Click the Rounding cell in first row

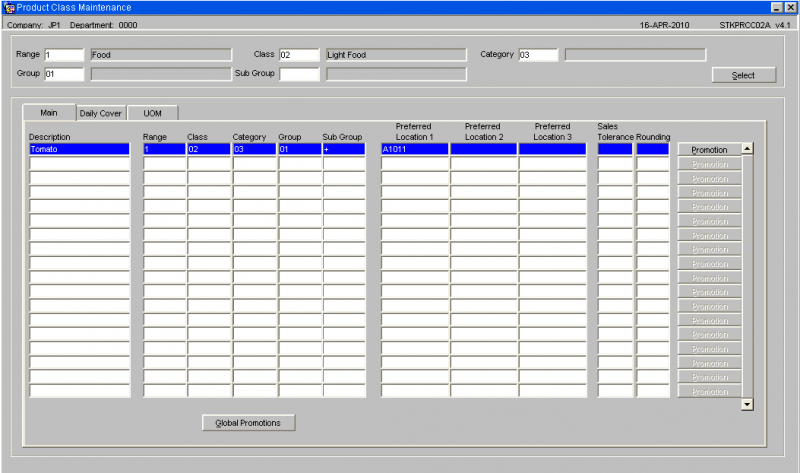[x=653, y=149]
